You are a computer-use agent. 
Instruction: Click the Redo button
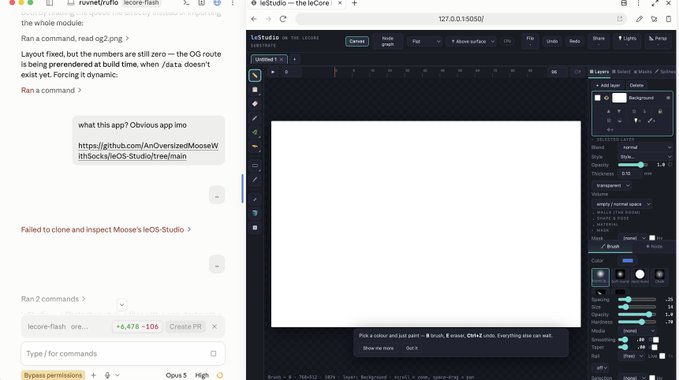click(574, 41)
